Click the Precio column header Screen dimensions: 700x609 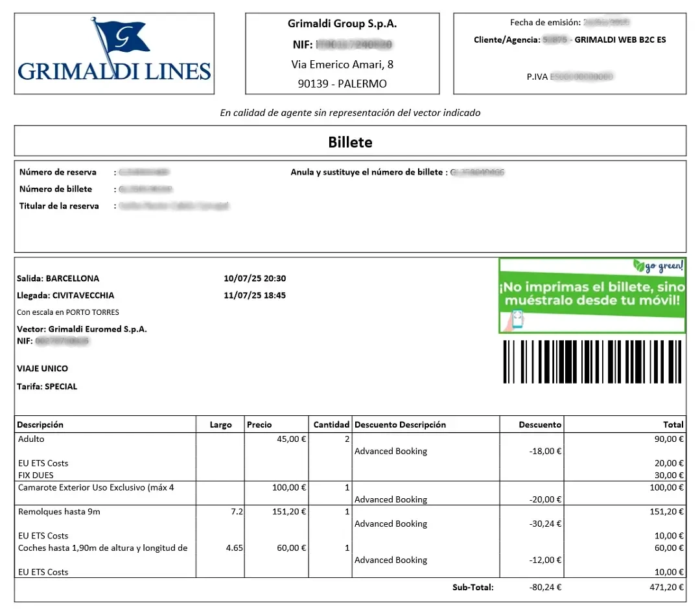coord(259,425)
